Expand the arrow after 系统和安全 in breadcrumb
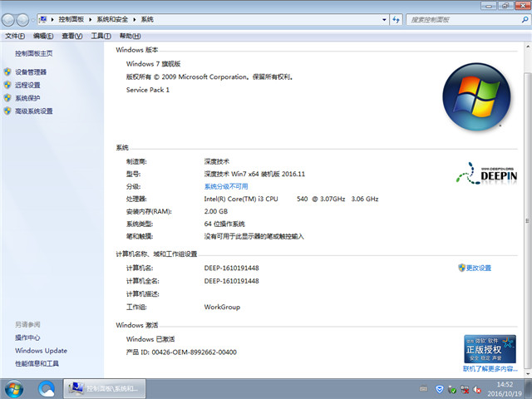The height and width of the screenshot is (399, 532). (x=135, y=18)
